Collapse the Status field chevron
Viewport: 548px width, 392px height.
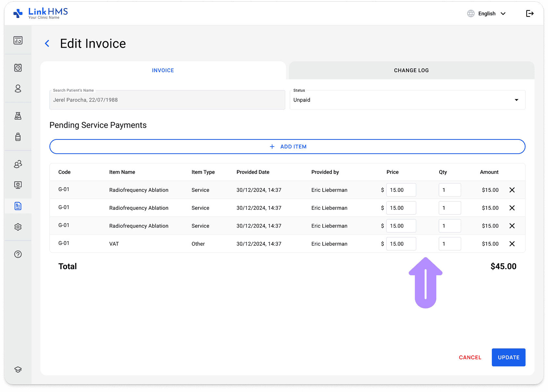pyautogui.click(x=516, y=100)
